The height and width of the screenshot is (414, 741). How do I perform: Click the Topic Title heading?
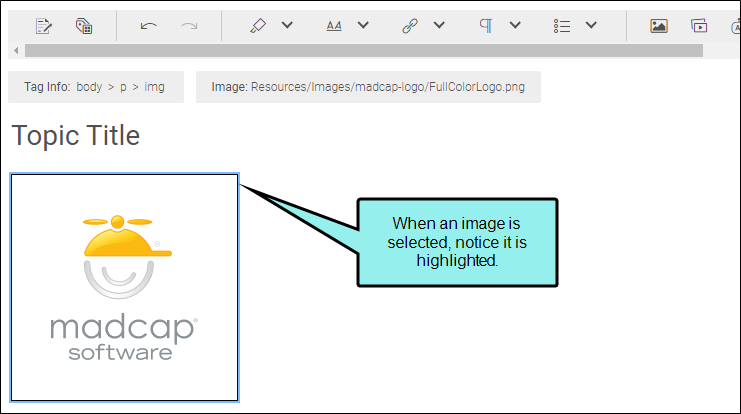click(x=76, y=136)
